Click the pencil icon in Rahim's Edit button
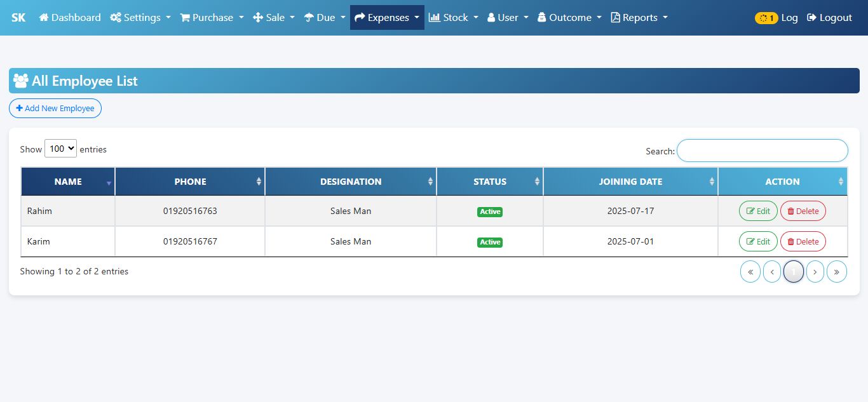The width and height of the screenshot is (868, 402). [750, 211]
